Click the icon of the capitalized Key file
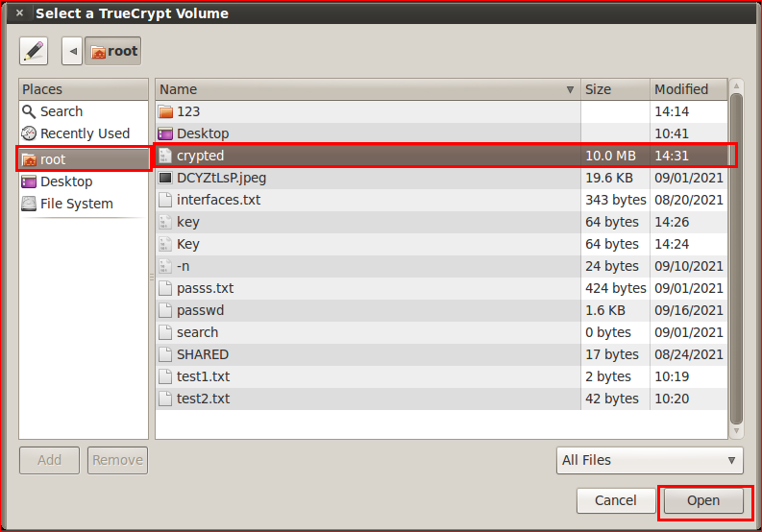The image size is (762, 532). pyautogui.click(x=165, y=244)
